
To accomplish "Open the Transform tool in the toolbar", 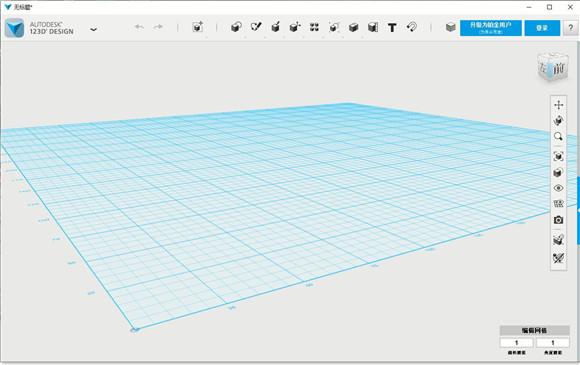I will click(198, 27).
